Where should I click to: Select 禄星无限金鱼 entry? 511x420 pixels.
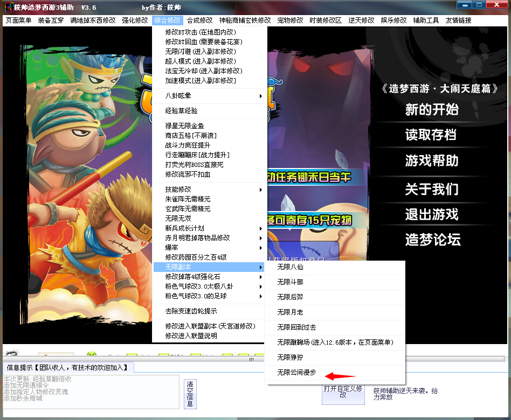(x=209, y=126)
